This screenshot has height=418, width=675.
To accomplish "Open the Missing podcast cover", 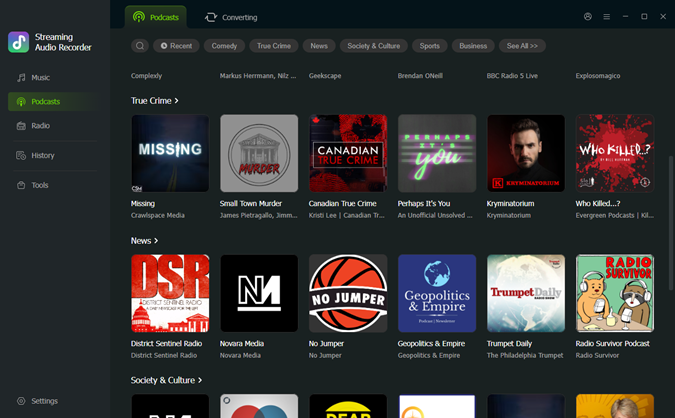I will [x=170, y=153].
